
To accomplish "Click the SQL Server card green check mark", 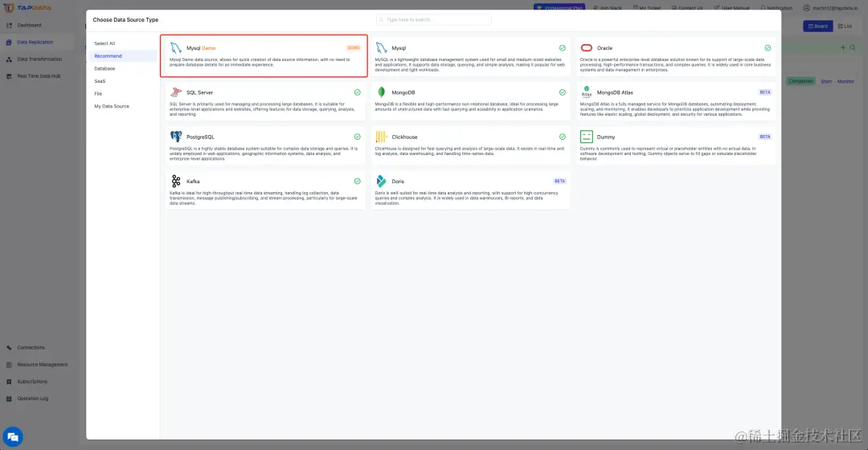I will coord(358,92).
